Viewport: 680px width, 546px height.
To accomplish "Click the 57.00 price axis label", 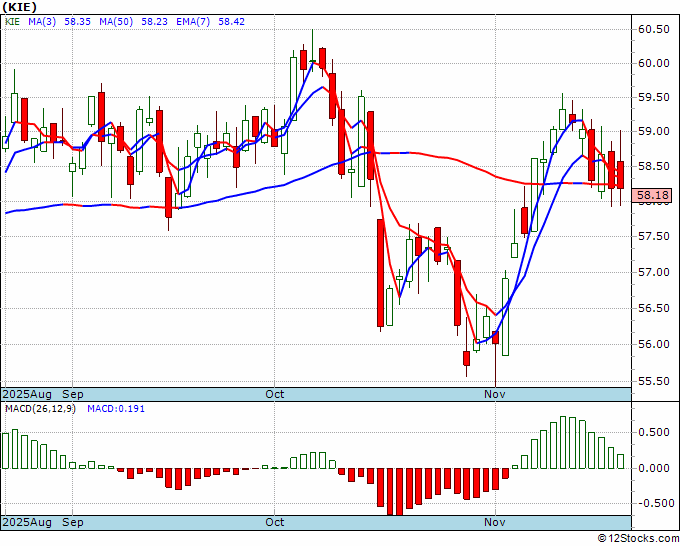I will (654, 272).
